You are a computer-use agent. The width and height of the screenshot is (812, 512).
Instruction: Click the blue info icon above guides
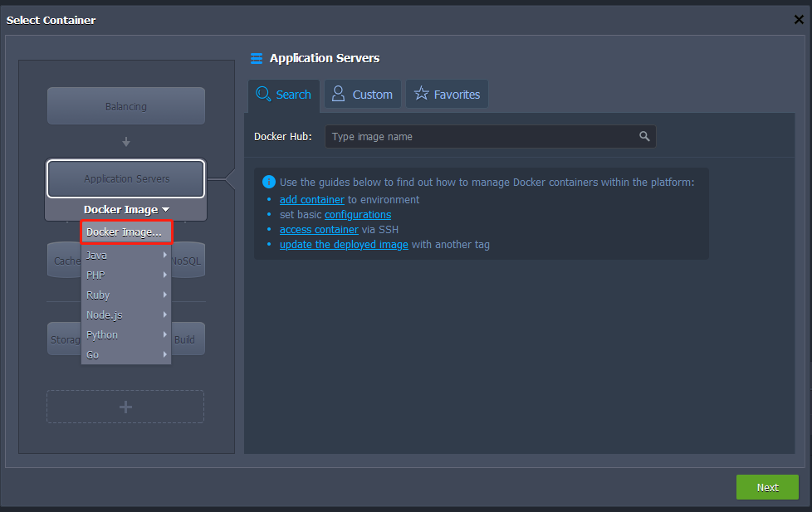pyautogui.click(x=268, y=183)
